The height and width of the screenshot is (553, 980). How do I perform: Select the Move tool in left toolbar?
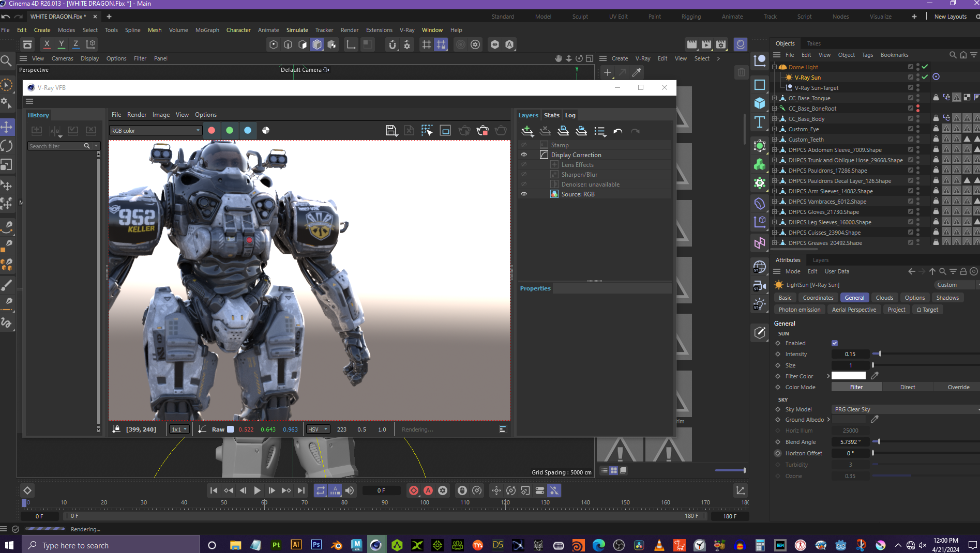tap(7, 127)
